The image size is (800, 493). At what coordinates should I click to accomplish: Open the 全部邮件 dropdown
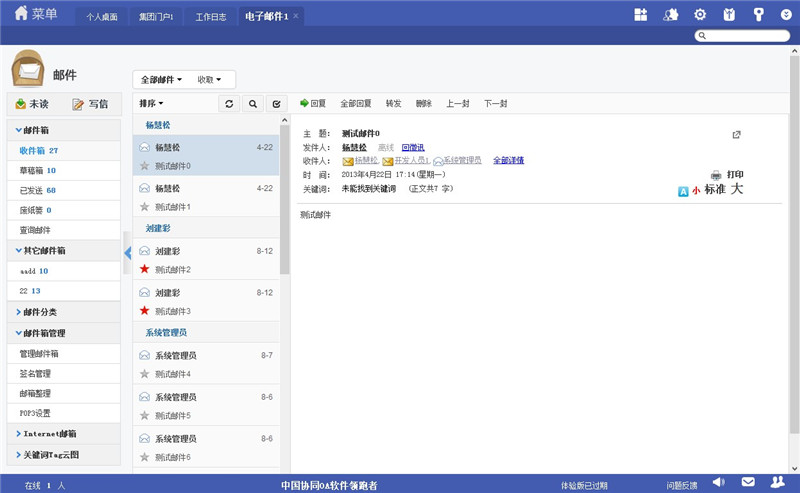[161, 80]
